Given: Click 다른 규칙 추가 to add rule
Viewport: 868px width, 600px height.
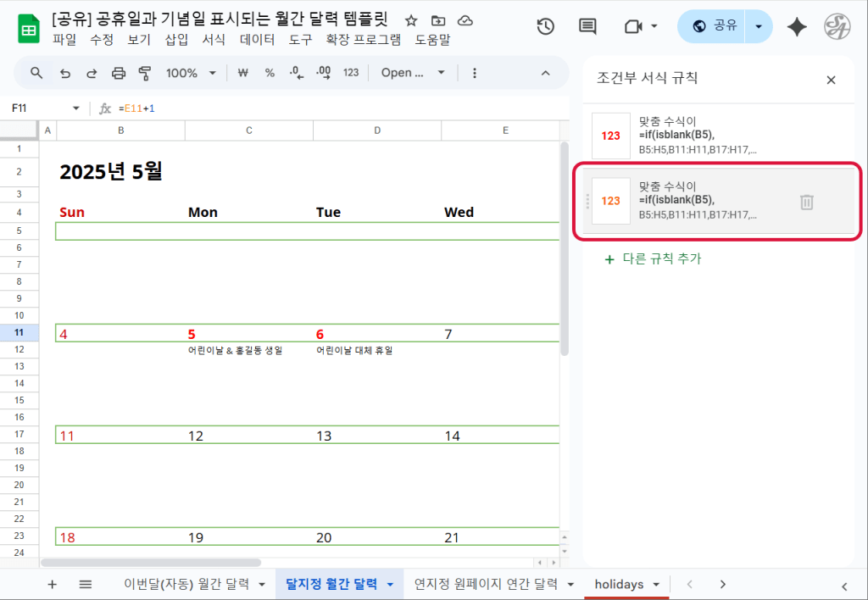Looking at the screenshot, I should point(653,259).
